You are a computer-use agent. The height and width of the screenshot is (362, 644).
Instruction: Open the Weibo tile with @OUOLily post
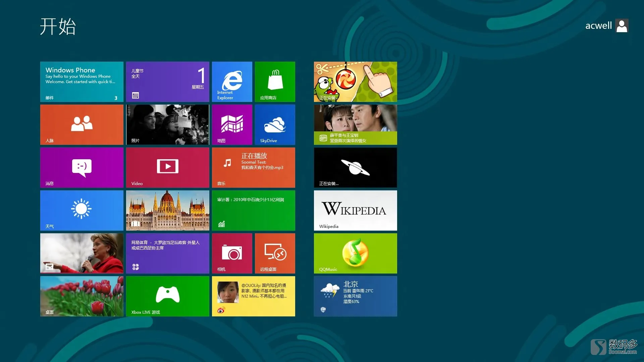[x=254, y=296]
